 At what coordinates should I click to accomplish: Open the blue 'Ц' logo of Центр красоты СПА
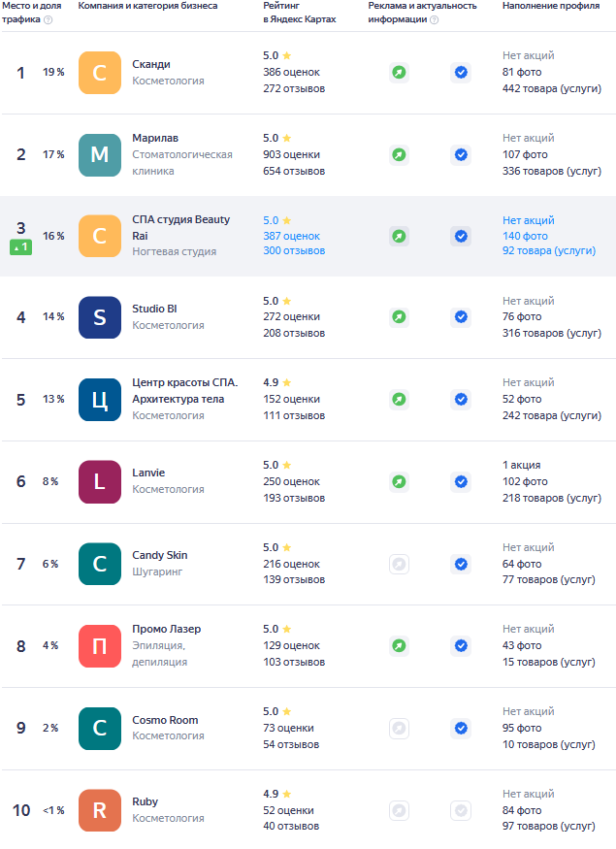[100, 400]
